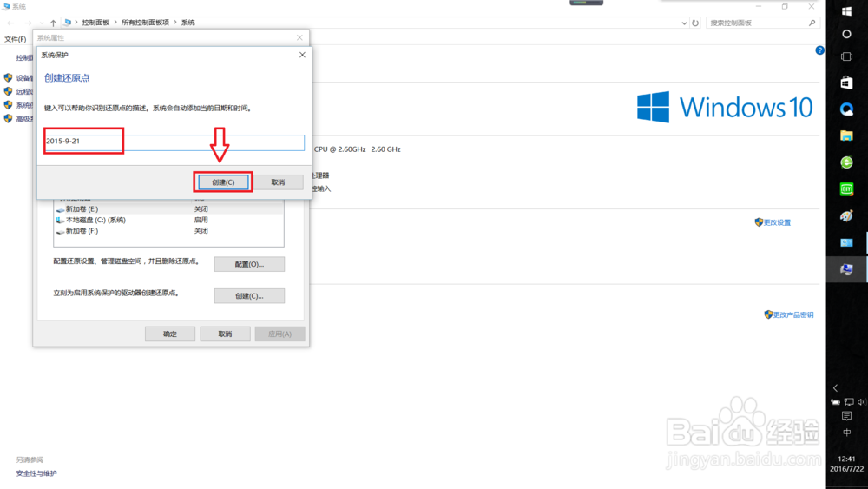
Task: Click the 更改设置 link
Action: point(777,222)
